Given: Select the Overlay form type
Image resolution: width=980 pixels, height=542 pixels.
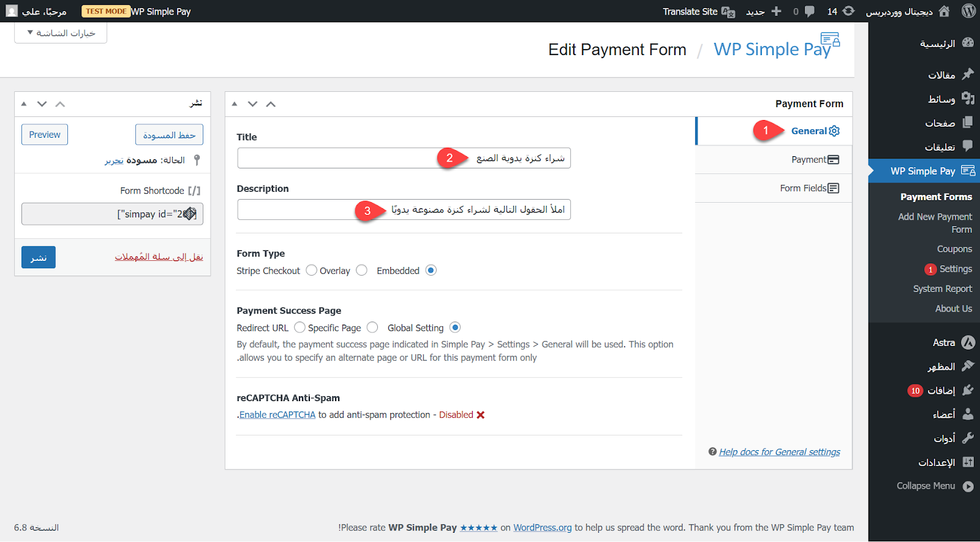Looking at the screenshot, I should [x=361, y=270].
